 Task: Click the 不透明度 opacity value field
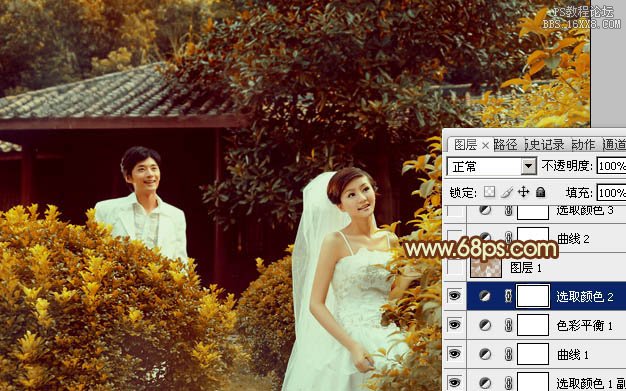pos(611,166)
